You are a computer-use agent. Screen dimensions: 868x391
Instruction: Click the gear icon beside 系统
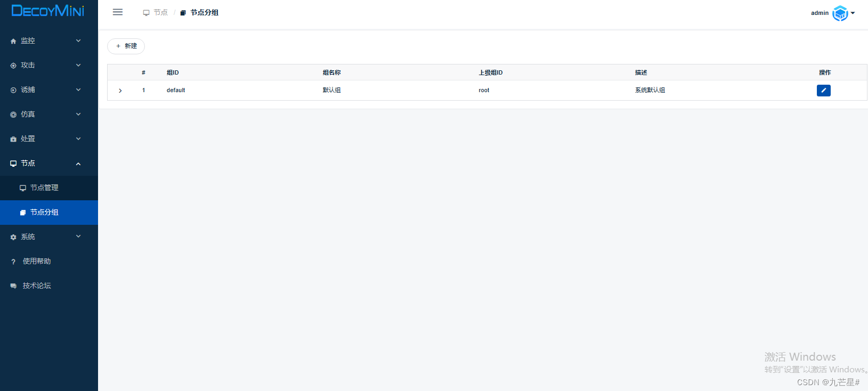click(x=13, y=237)
